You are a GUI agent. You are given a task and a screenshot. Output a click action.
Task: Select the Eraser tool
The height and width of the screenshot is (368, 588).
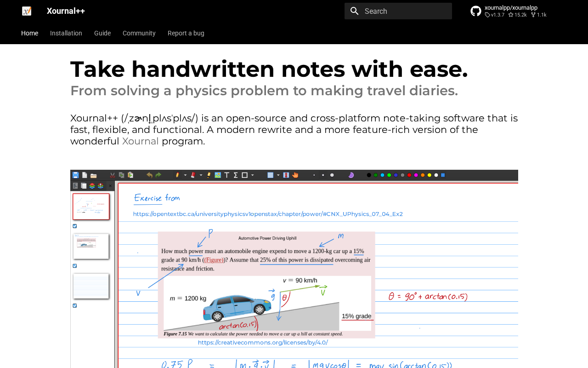193,175
